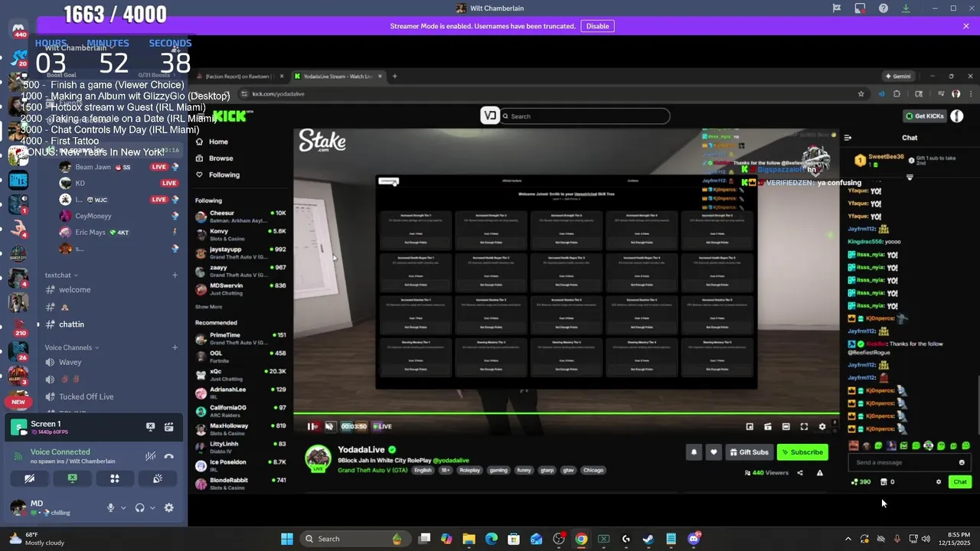Collapse the Voice Channels category
Viewport: 980px width, 551px height.
(72, 347)
